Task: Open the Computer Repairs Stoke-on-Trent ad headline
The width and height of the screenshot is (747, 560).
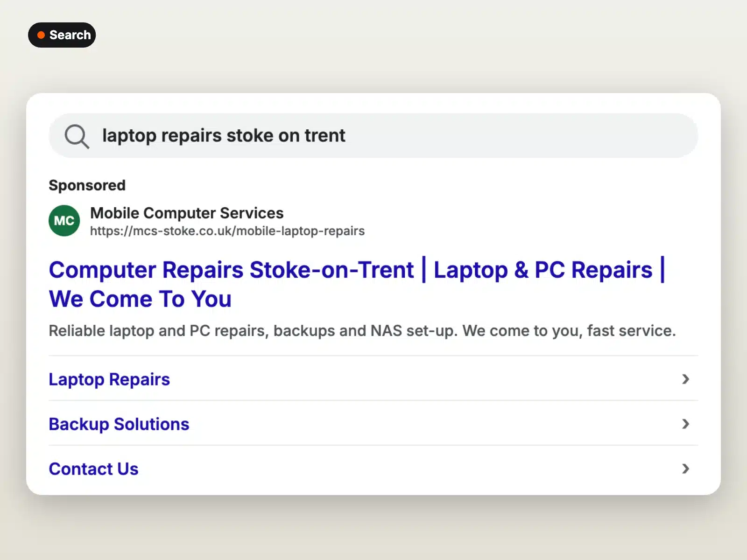Action: [x=357, y=284]
